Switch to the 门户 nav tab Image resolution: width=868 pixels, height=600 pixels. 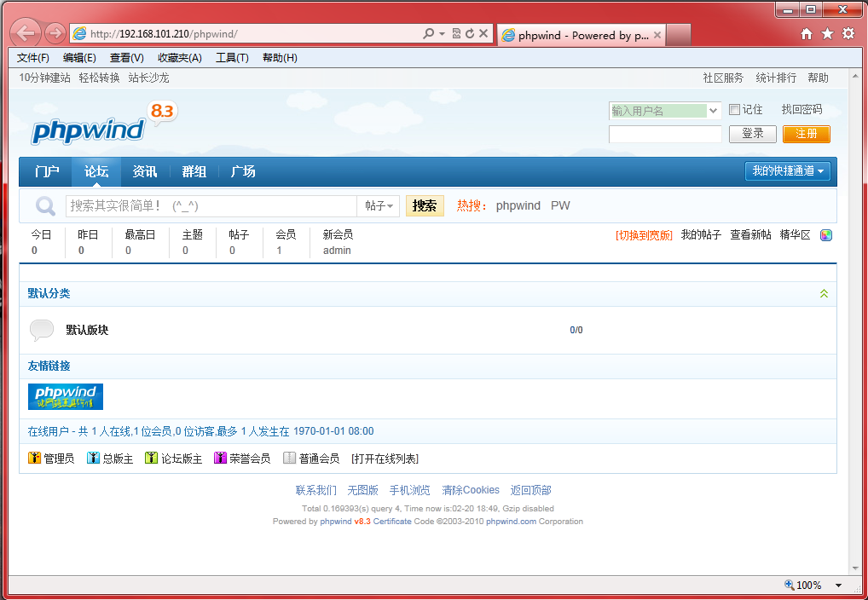click(47, 171)
